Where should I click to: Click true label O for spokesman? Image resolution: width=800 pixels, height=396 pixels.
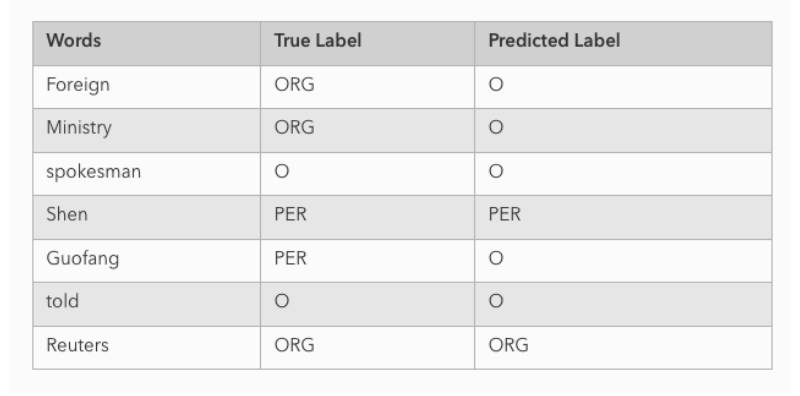click(282, 171)
